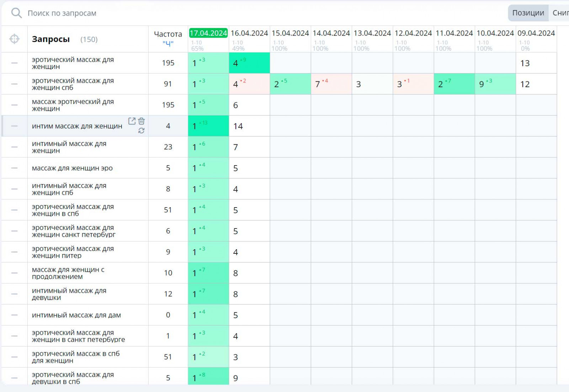Open query эротический массаж для девушки в спб
Screen dimensions: 569x392
(73, 378)
